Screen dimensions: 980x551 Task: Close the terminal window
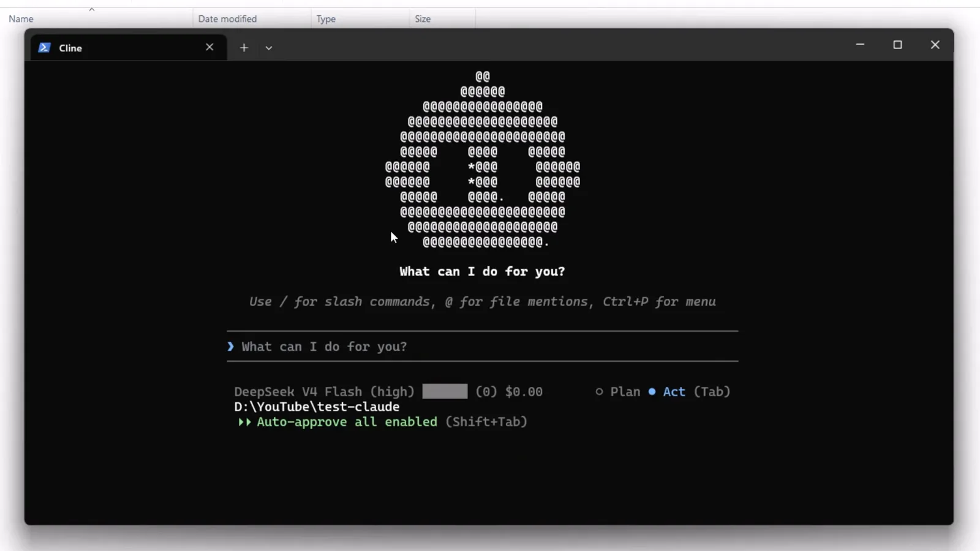point(935,45)
